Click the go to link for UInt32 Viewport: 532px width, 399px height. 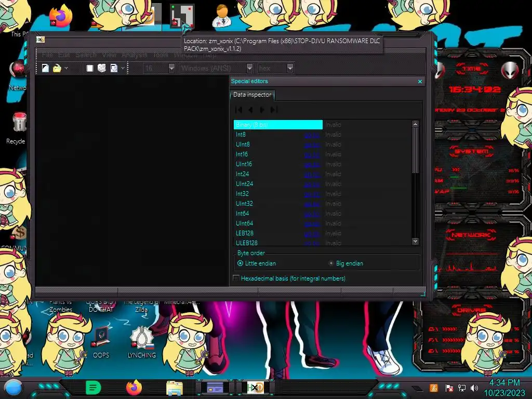(x=312, y=204)
